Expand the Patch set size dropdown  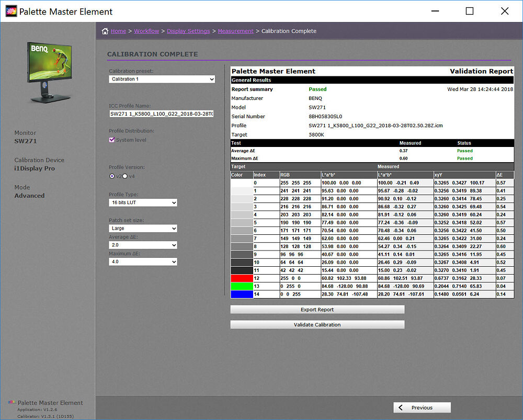pos(143,228)
